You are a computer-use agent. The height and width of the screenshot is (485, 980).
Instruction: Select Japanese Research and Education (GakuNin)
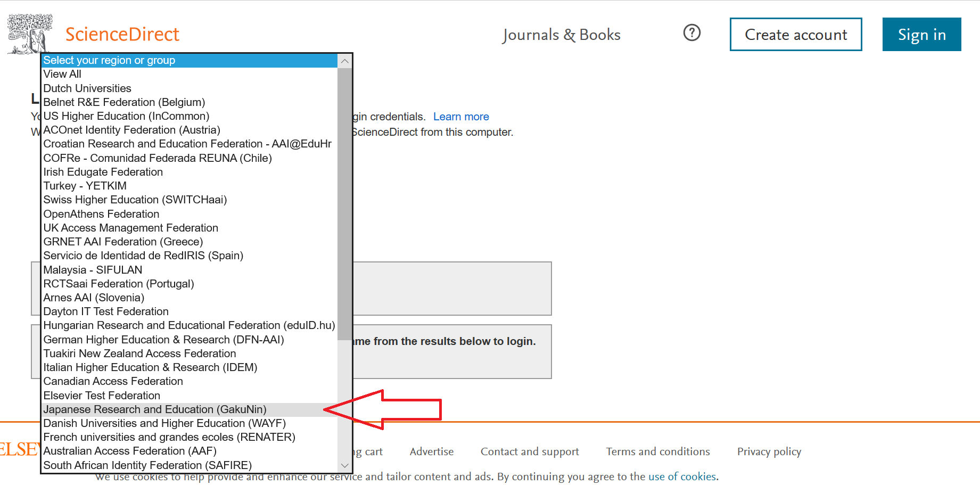pos(190,410)
